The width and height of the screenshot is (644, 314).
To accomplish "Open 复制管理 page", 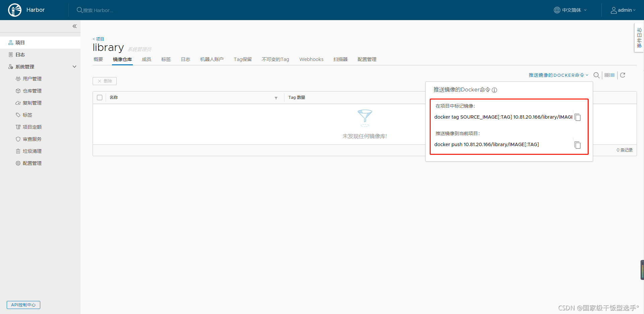I will coord(32,103).
